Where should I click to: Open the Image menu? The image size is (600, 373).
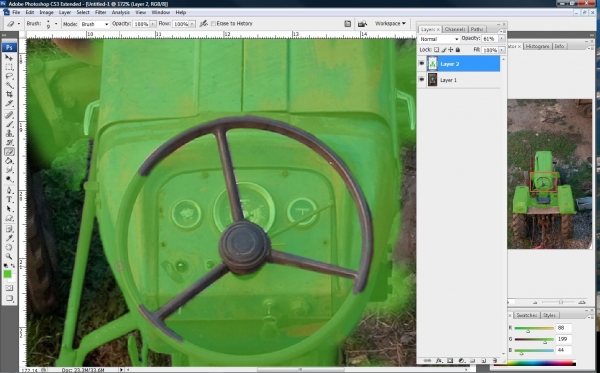click(x=46, y=12)
